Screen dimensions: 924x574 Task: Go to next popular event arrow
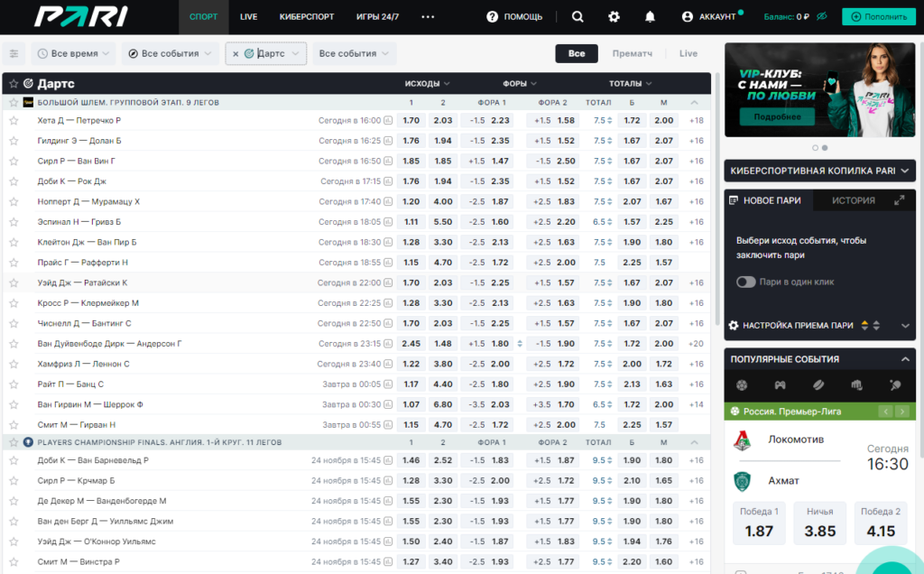[902, 412]
